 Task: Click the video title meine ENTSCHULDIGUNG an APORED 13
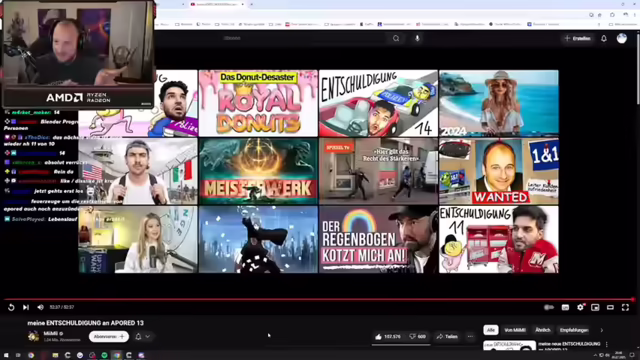tap(86, 323)
